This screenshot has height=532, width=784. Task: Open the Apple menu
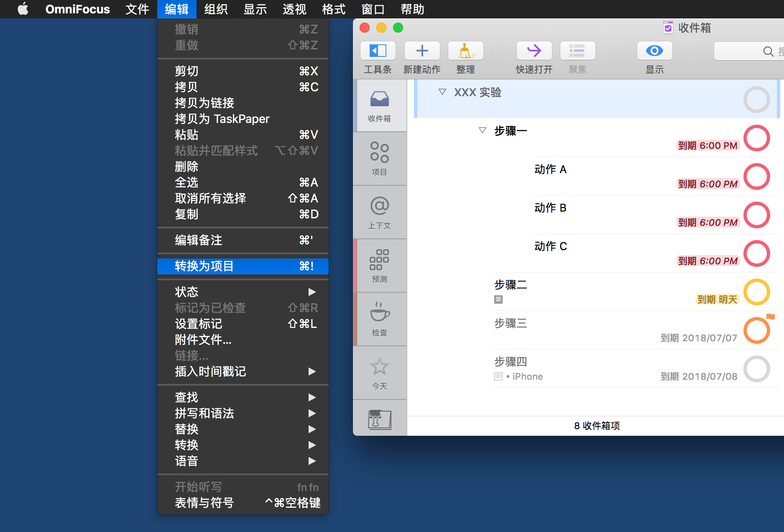pos(23,9)
